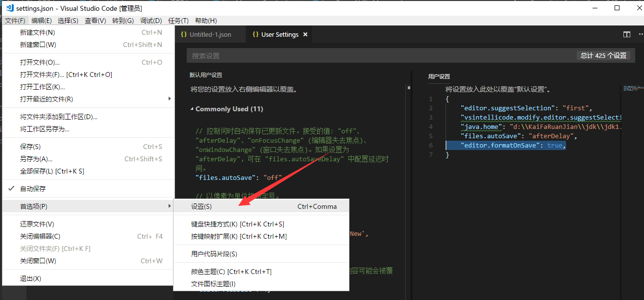Select 还原文件(V) menu entry
This screenshot has height=300, width=644.
tap(88, 224)
